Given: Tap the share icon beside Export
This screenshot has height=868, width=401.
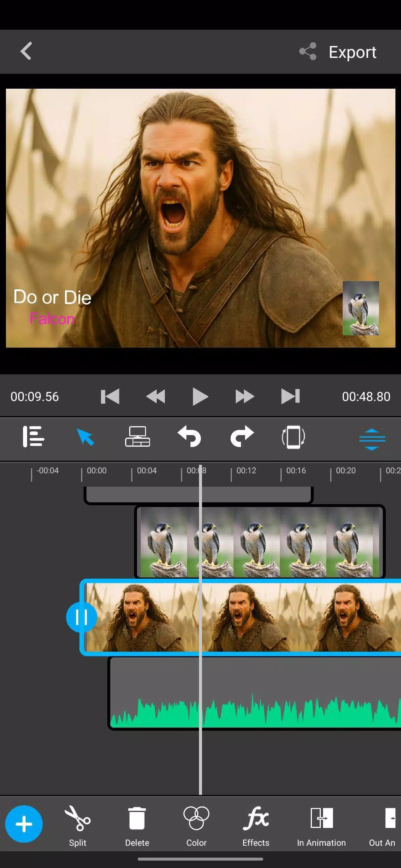Looking at the screenshot, I should [x=308, y=52].
